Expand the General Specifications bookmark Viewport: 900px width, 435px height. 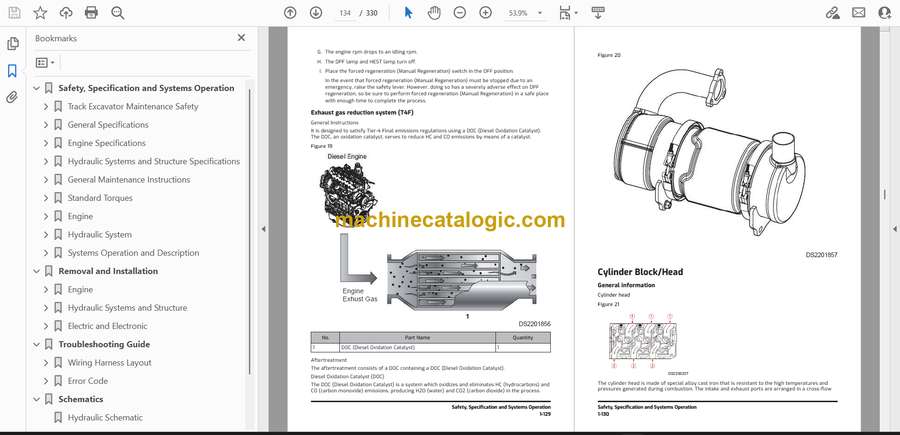tap(46, 125)
